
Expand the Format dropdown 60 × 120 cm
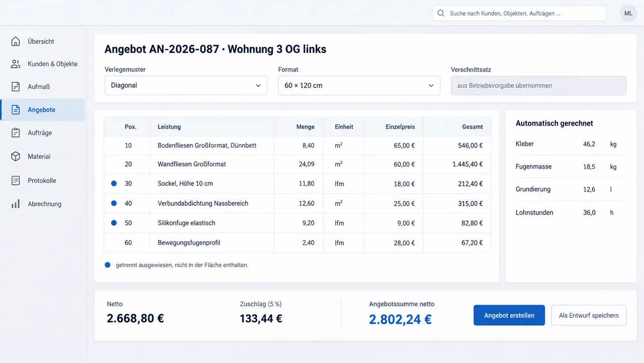(359, 85)
